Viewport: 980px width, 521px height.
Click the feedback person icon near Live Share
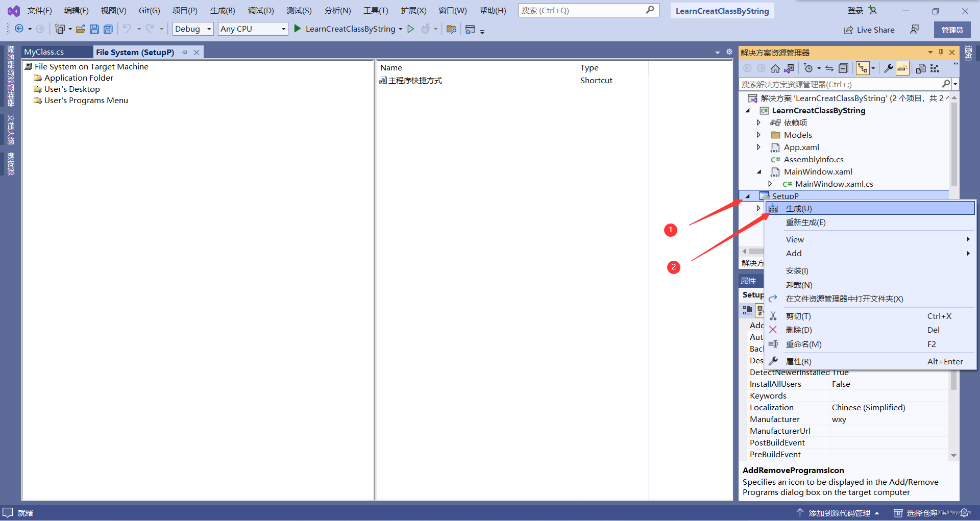pos(915,30)
